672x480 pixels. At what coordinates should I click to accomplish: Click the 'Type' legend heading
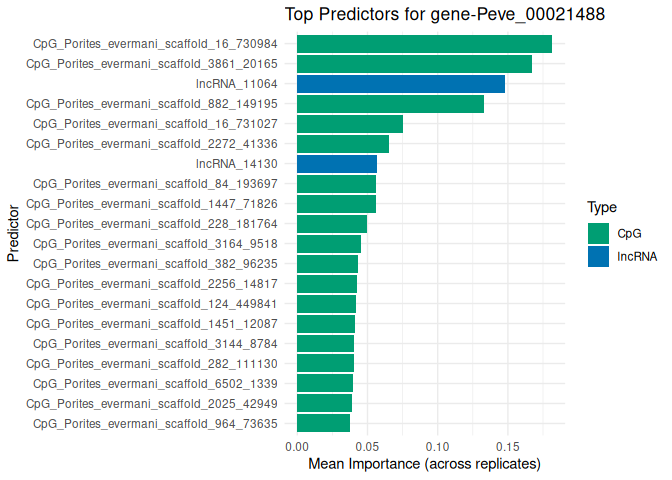(601, 208)
